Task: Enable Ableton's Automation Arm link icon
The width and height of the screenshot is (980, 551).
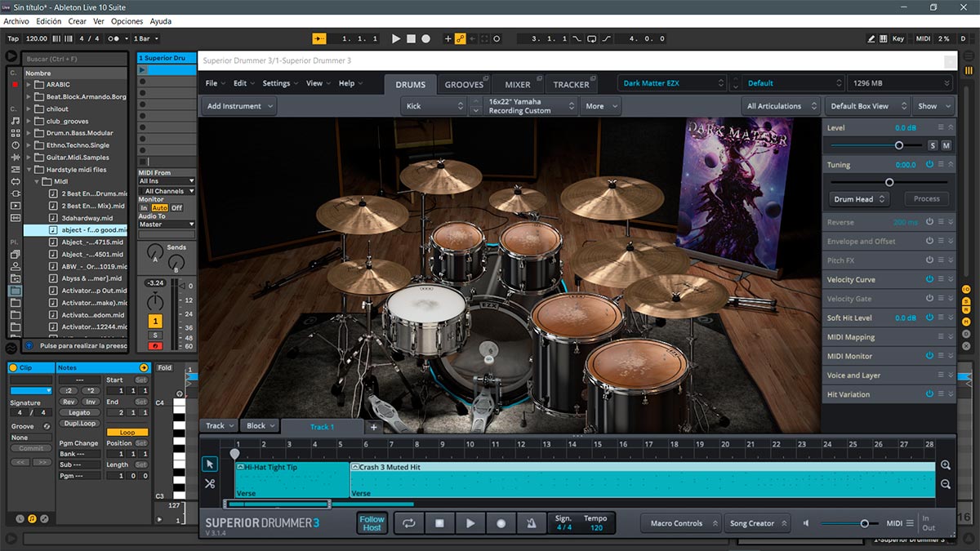Action: click(x=461, y=38)
